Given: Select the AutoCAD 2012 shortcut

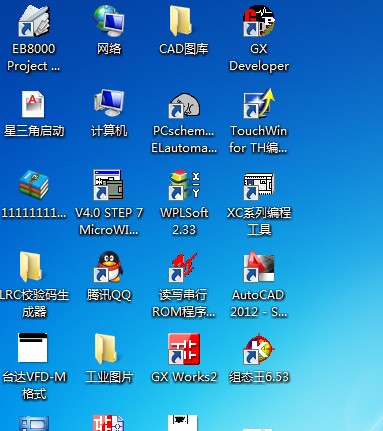Looking at the screenshot, I should [259, 267].
